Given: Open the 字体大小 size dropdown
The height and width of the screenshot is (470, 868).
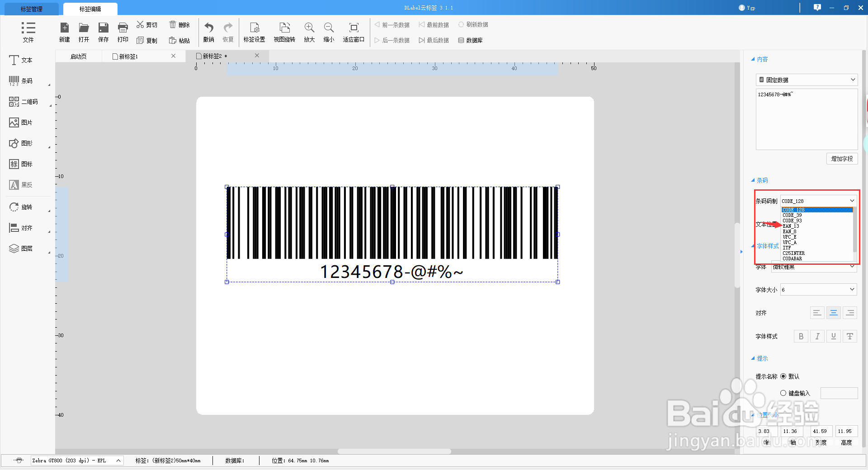Looking at the screenshot, I should [x=818, y=289].
